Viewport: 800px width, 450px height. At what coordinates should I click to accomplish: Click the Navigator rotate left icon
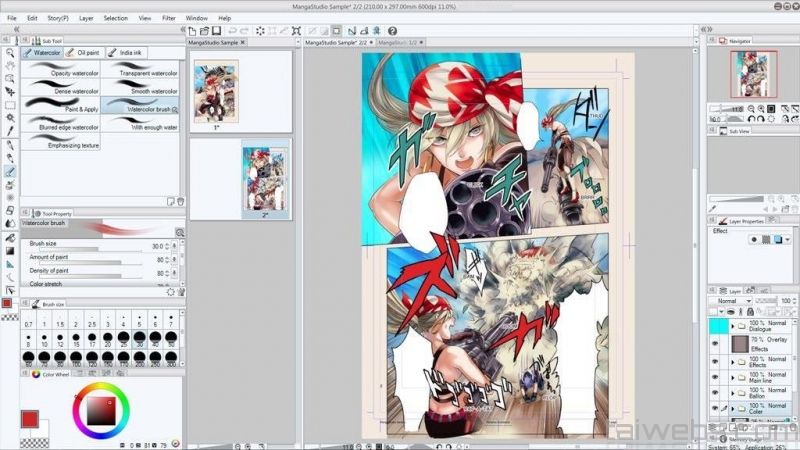coord(751,119)
